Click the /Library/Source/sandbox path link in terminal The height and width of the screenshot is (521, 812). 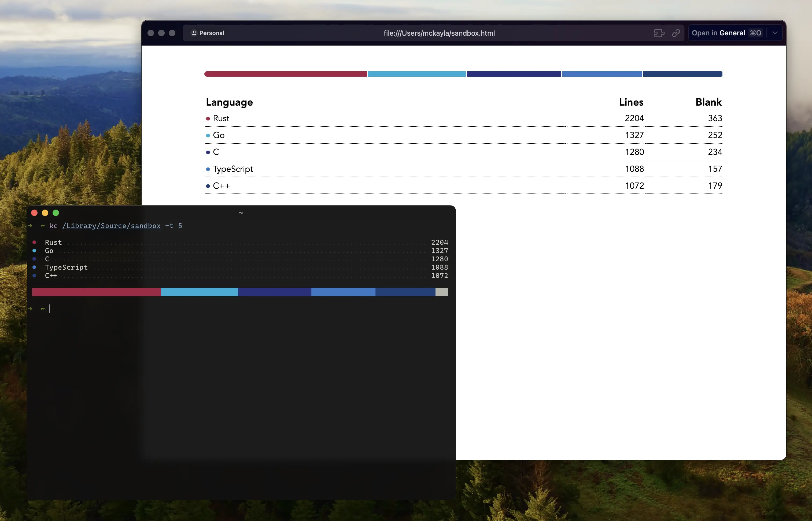tap(111, 226)
